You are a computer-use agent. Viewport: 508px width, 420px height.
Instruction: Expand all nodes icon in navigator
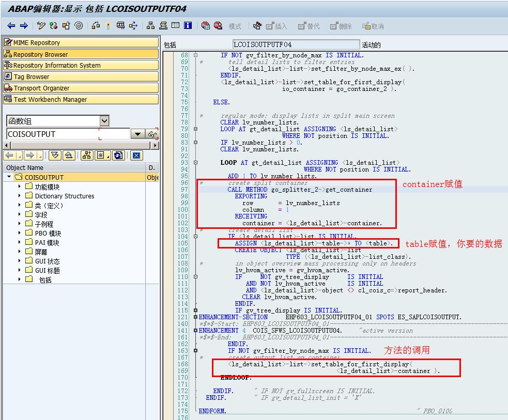point(55,156)
